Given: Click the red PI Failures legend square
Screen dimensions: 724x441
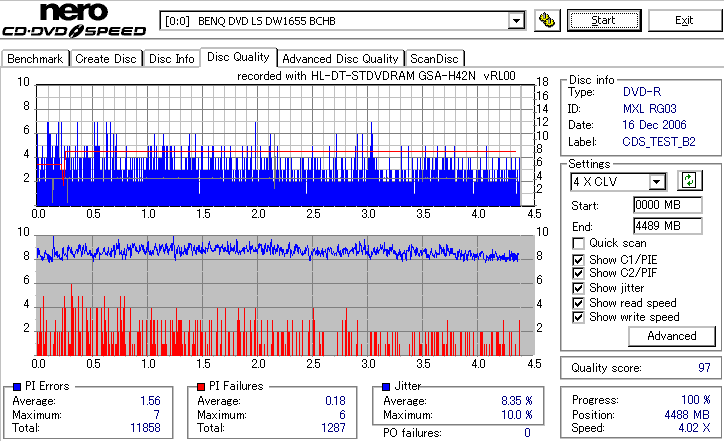Looking at the screenshot, I should pos(201,387).
